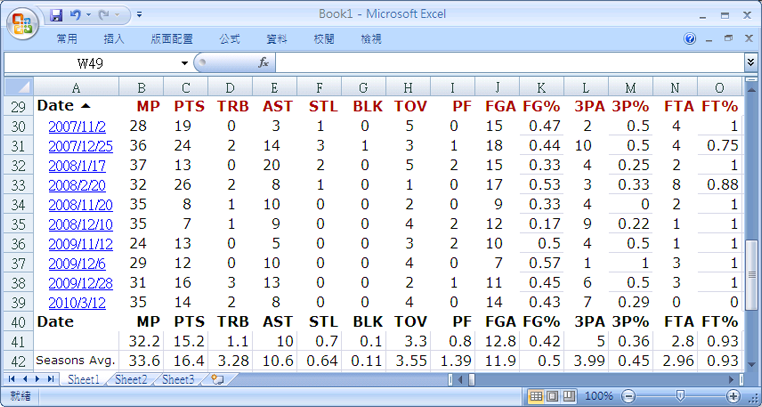Screen dimensions: 762x407
Task: Zoom out with the minus button
Action: click(628, 396)
